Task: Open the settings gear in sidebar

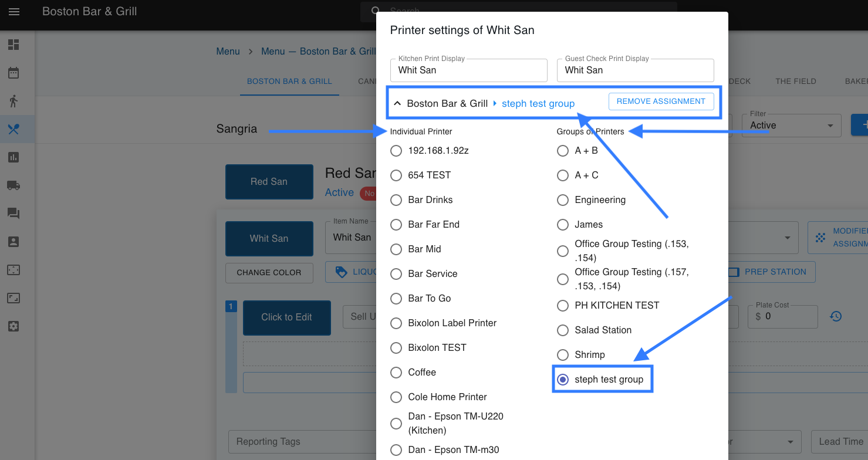Action: 13,326
